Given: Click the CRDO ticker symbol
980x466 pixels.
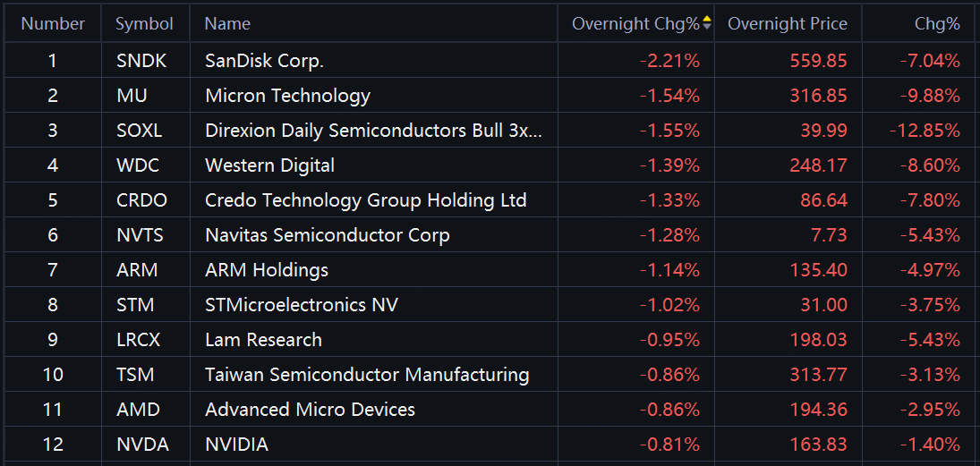Looking at the screenshot, I should 141,200.
